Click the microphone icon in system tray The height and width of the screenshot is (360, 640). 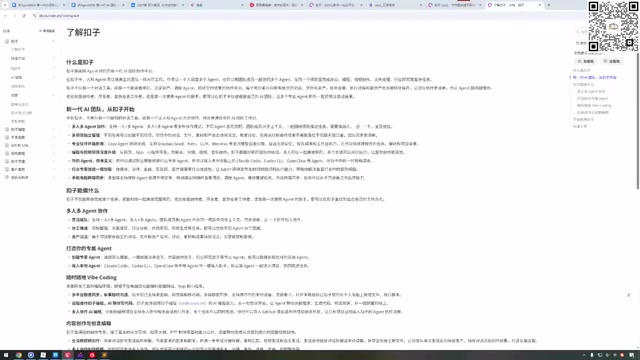click(592, 356)
